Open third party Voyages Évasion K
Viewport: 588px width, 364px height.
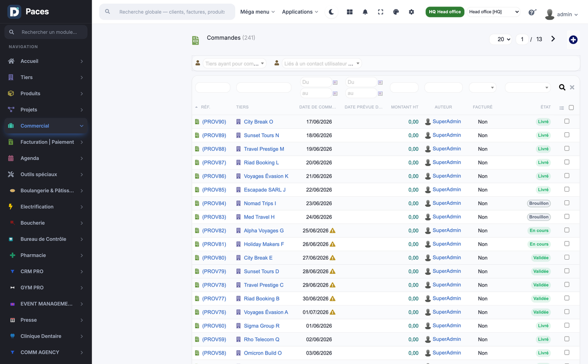tap(266, 176)
